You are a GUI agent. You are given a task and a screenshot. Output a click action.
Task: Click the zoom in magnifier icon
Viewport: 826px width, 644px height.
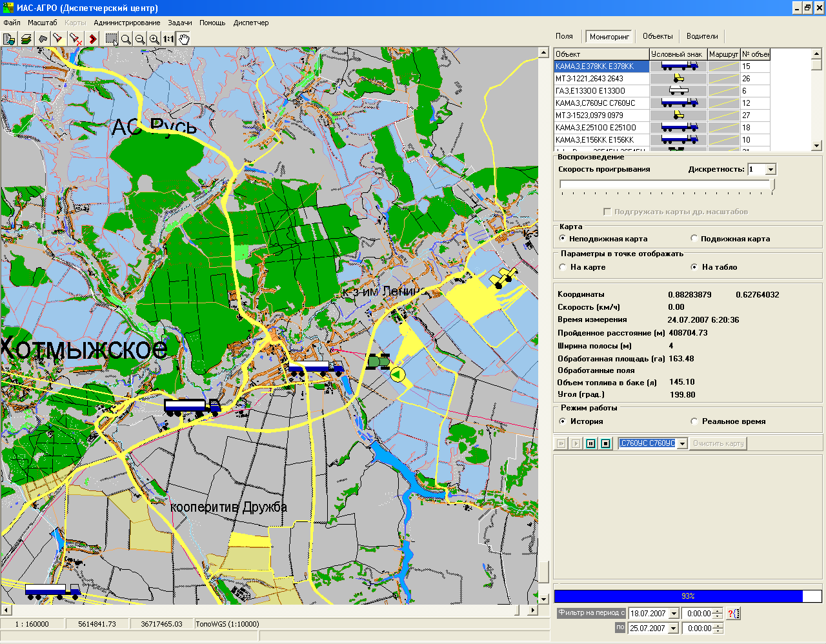coord(154,39)
